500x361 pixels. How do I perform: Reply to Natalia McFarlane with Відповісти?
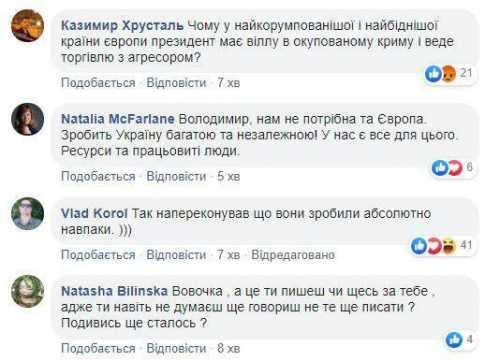tap(176, 176)
